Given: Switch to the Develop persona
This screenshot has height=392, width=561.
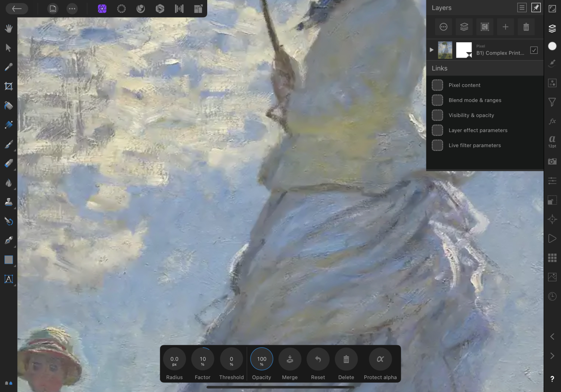Looking at the screenshot, I should click(x=160, y=8).
